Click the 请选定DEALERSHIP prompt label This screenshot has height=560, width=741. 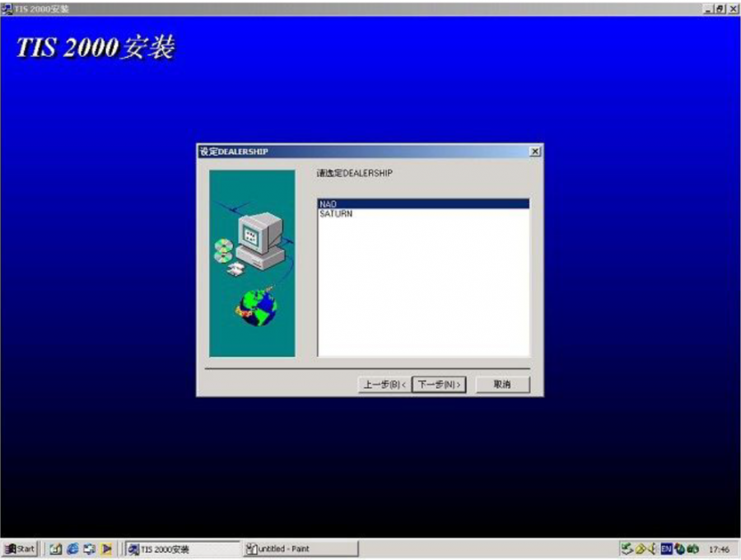click(x=355, y=173)
